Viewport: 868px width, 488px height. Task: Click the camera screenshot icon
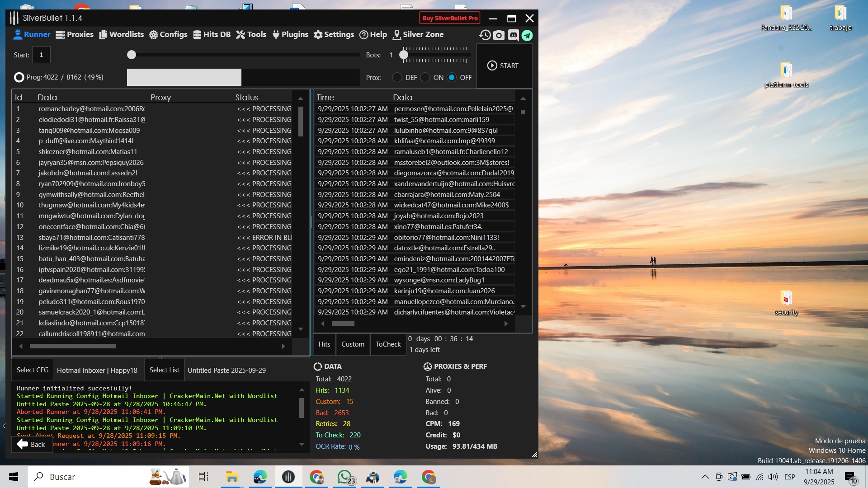tap(499, 35)
